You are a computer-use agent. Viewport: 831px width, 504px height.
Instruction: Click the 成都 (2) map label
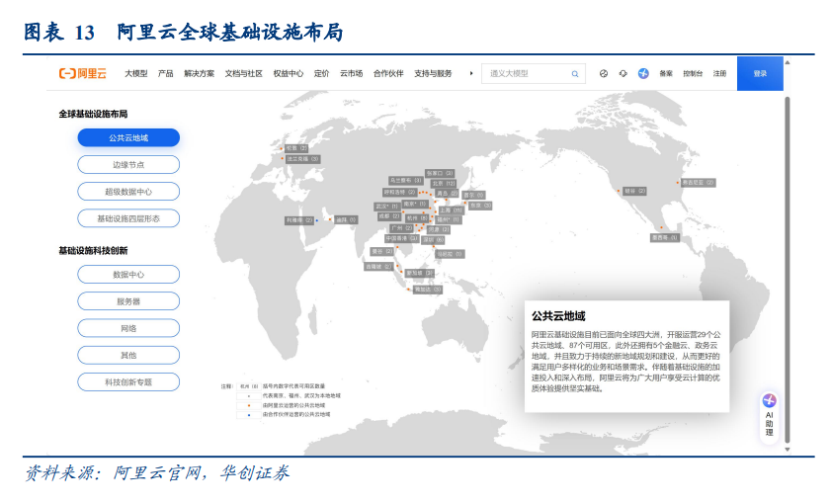coord(389,216)
